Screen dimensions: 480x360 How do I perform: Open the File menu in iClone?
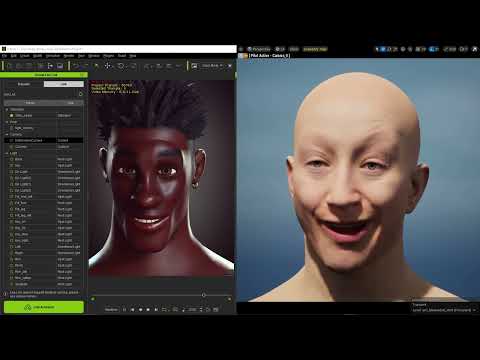4,56
